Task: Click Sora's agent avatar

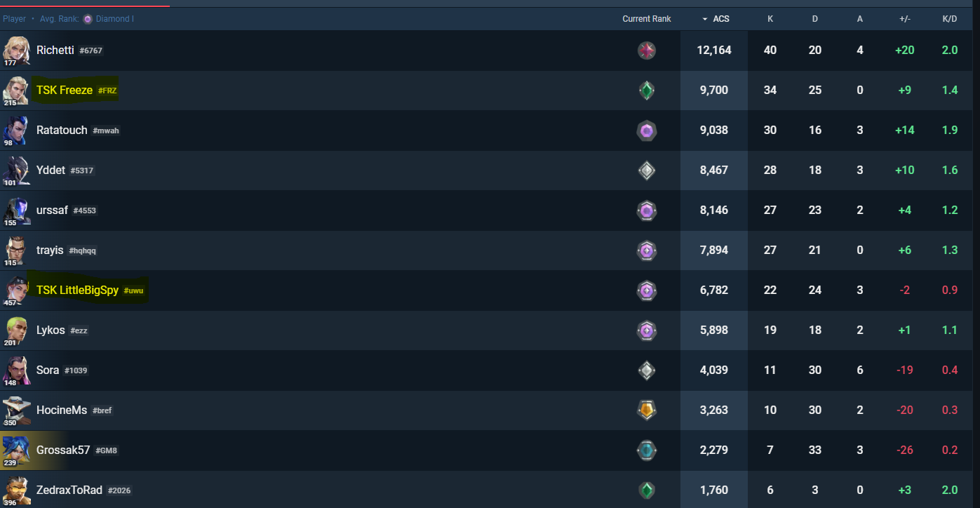Action: (x=15, y=370)
